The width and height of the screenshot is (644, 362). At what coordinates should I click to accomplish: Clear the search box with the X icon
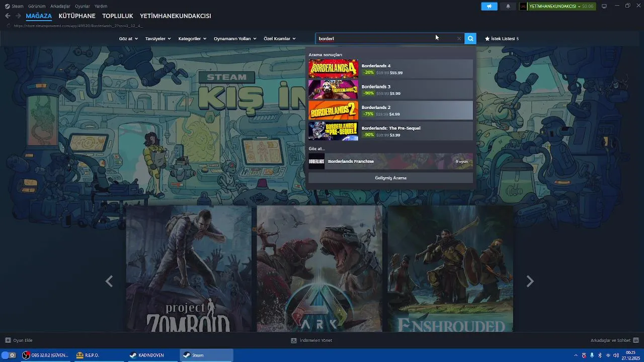tap(459, 38)
